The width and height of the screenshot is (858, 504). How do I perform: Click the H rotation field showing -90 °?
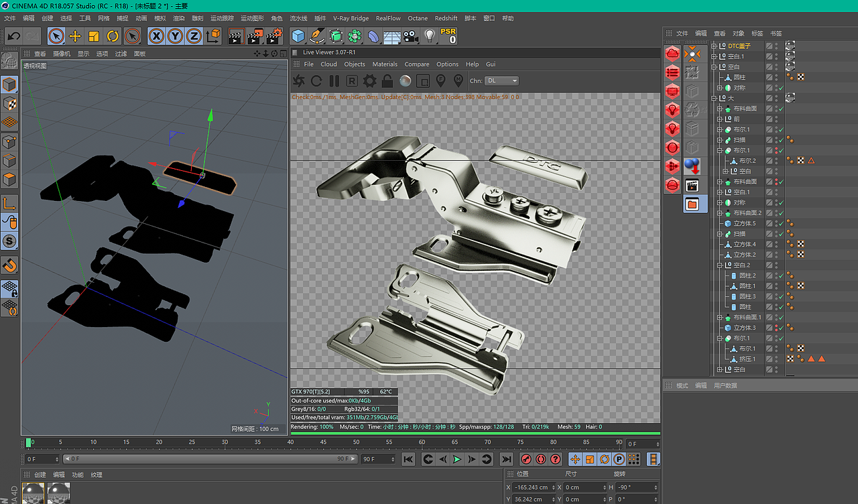click(636, 487)
